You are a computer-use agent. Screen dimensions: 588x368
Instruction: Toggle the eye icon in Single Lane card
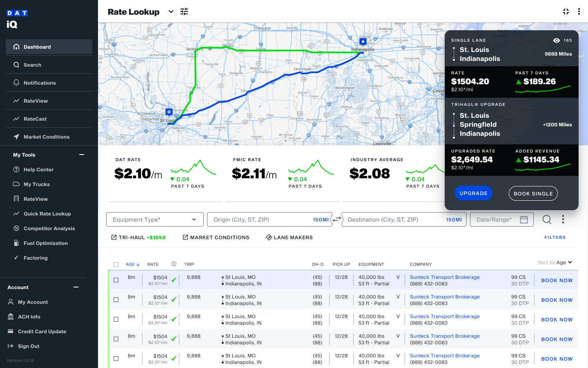pos(556,40)
